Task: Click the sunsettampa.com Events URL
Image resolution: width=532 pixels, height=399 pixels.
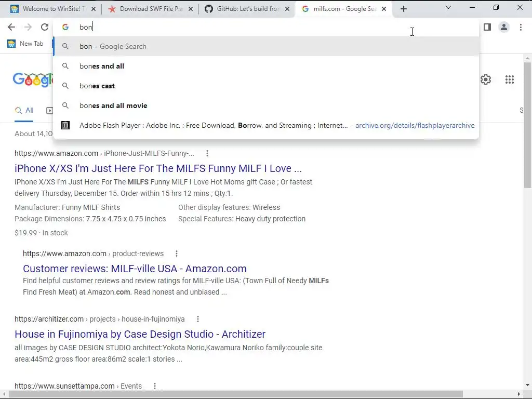Action: 78,386
